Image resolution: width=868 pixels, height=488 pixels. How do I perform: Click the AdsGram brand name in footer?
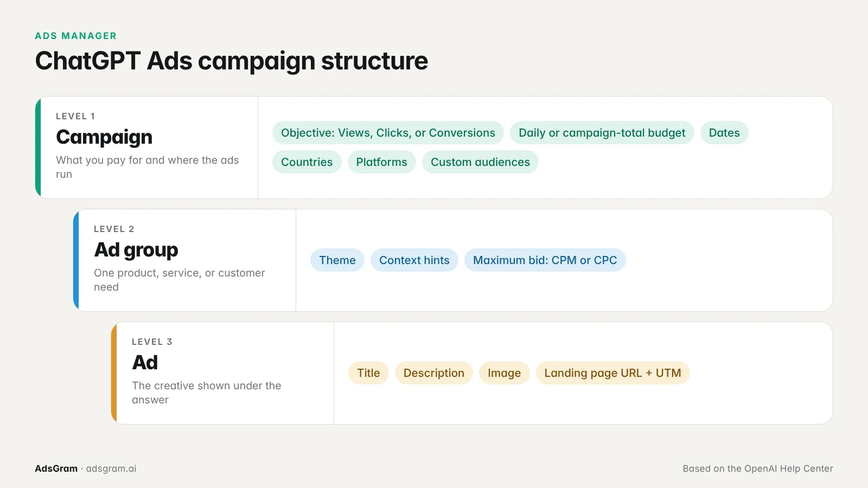coord(56,468)
